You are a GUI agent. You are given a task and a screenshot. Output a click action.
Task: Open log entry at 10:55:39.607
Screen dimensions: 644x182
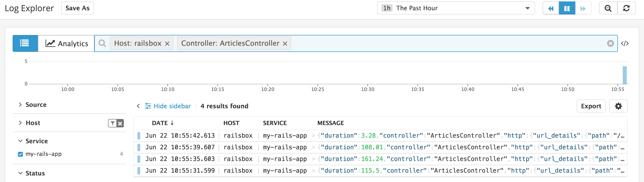(x=380, y=147)
